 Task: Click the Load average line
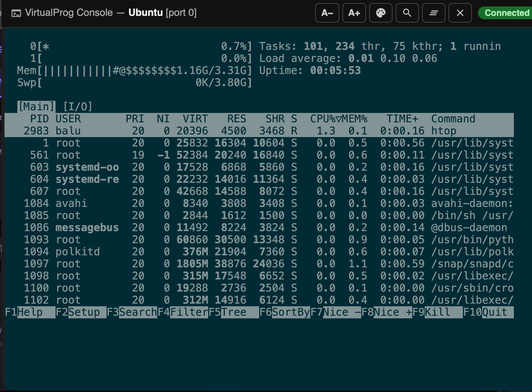pyautogui.click(x=348, y=59)
